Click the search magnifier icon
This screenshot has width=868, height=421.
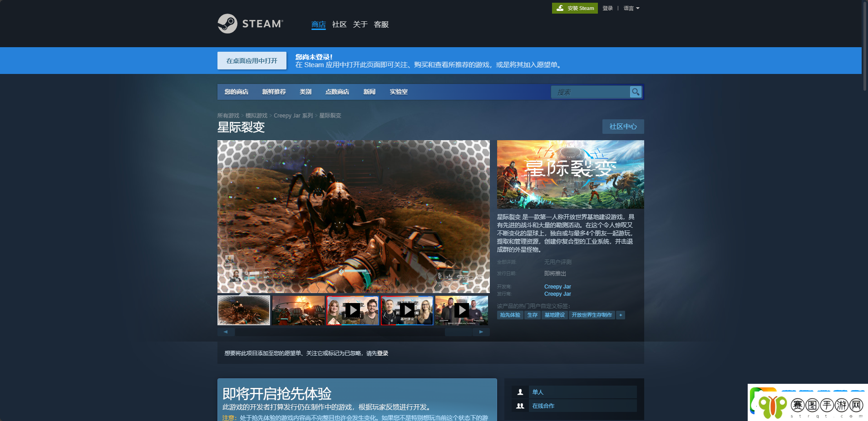pyautogui.click(x=636, y=92)
